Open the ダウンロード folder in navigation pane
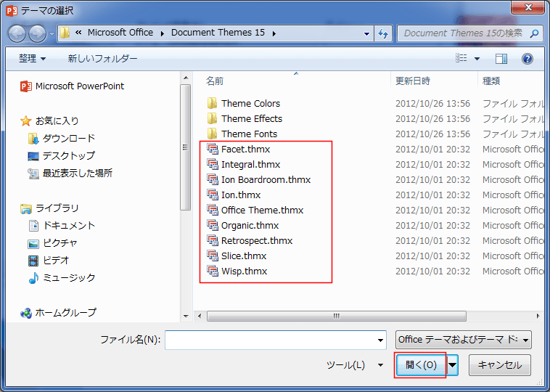 click(x=62, y=139)
